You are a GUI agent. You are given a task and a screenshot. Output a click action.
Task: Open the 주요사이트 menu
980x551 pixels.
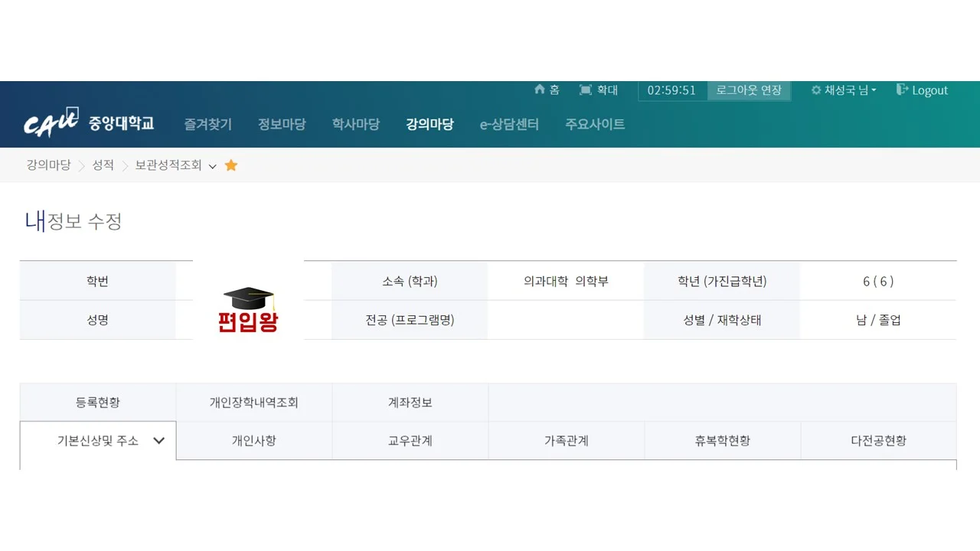point(595,124)
